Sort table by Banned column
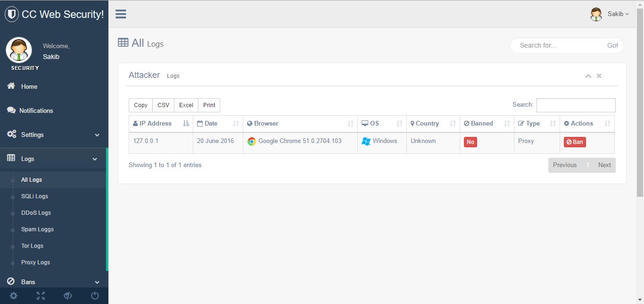 (x=487, y=124)
